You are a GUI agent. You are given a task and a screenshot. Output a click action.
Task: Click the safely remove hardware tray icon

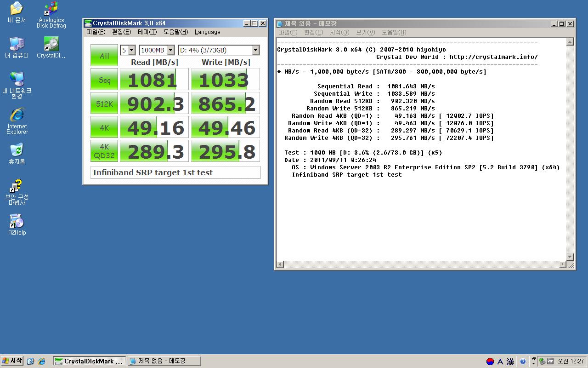coord(542,362)
